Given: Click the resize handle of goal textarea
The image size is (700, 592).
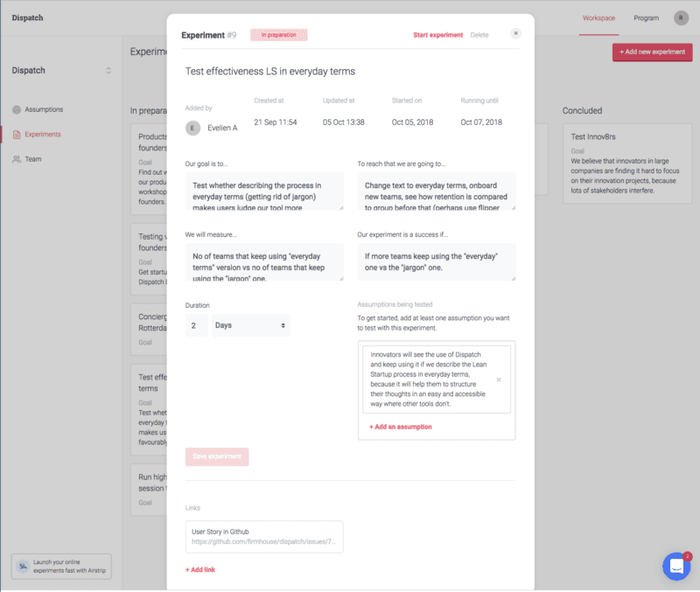Looking at the screenshot, I should (341, 207).
